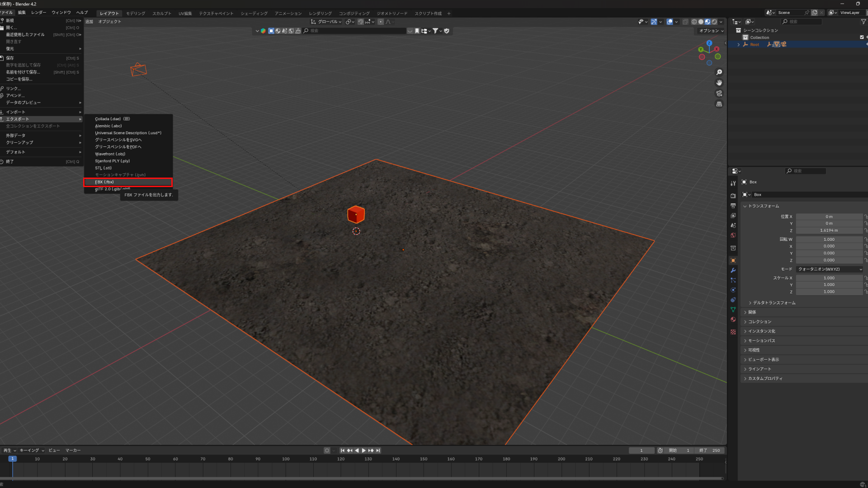The width and height of the screenshot is (868, 488).
Task: Open the Collection properties tab
Action: [x=733, y=248]
